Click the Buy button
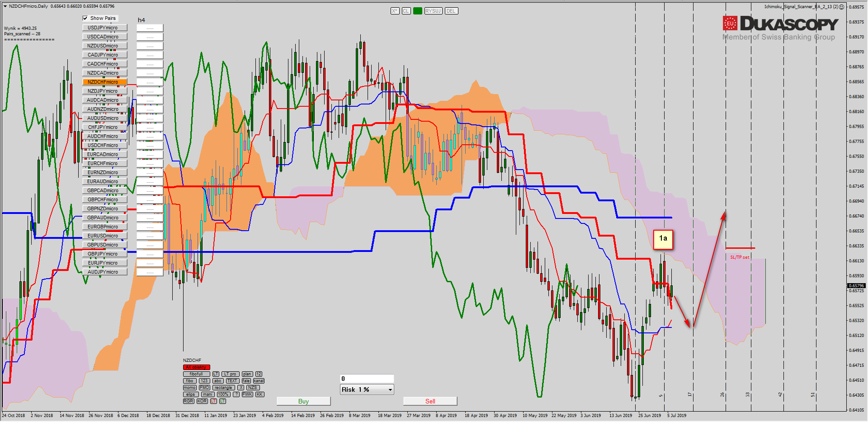868x422 pixels. point(303,401)
